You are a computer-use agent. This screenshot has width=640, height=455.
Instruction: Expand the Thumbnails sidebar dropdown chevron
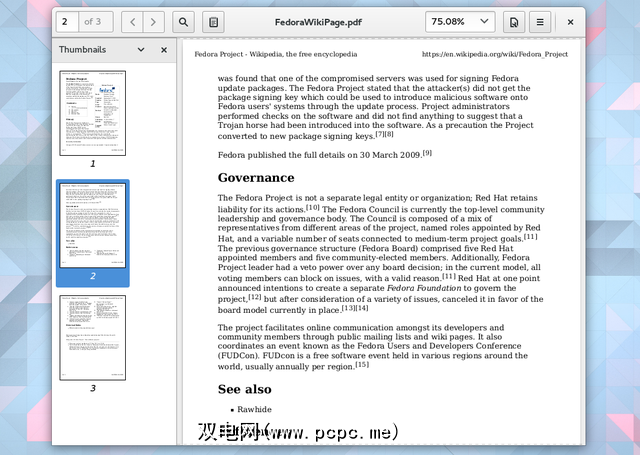[141, 50]
